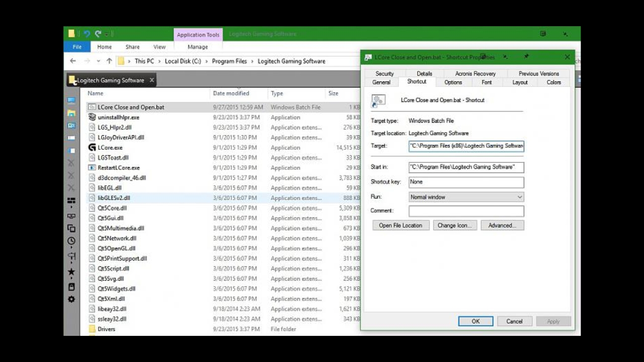Sort by the Type column header
The width and height of the screenshot is (644, 362).
(277, 93)
